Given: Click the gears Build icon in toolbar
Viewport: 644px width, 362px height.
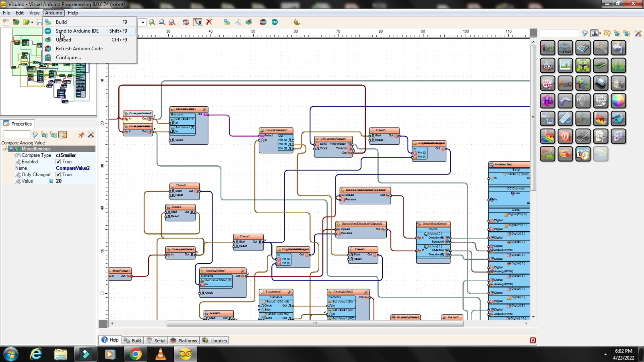Looking at the screenshot, I should coord(227,22).
